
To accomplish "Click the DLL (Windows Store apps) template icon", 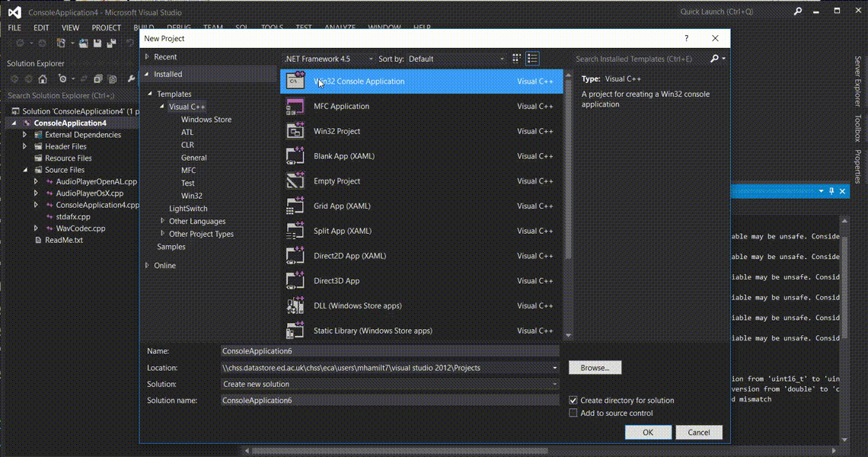I will (295, 305).
